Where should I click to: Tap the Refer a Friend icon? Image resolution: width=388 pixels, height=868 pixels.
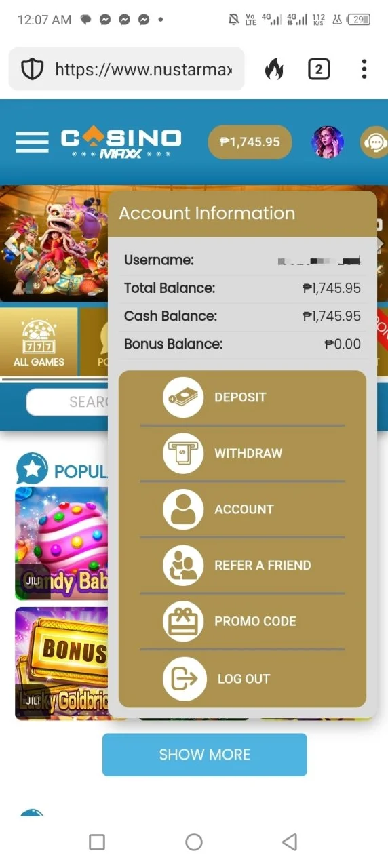[x=185, y=566]
